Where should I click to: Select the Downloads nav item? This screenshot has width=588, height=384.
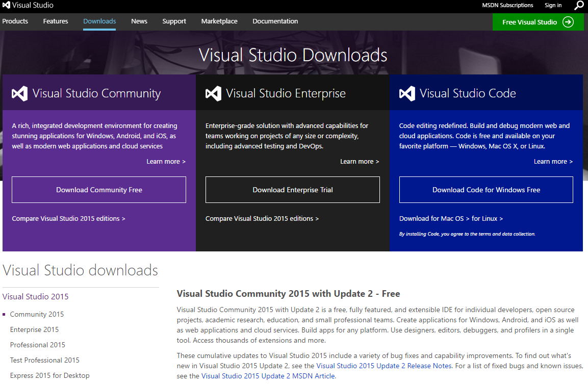coord(99,21)
